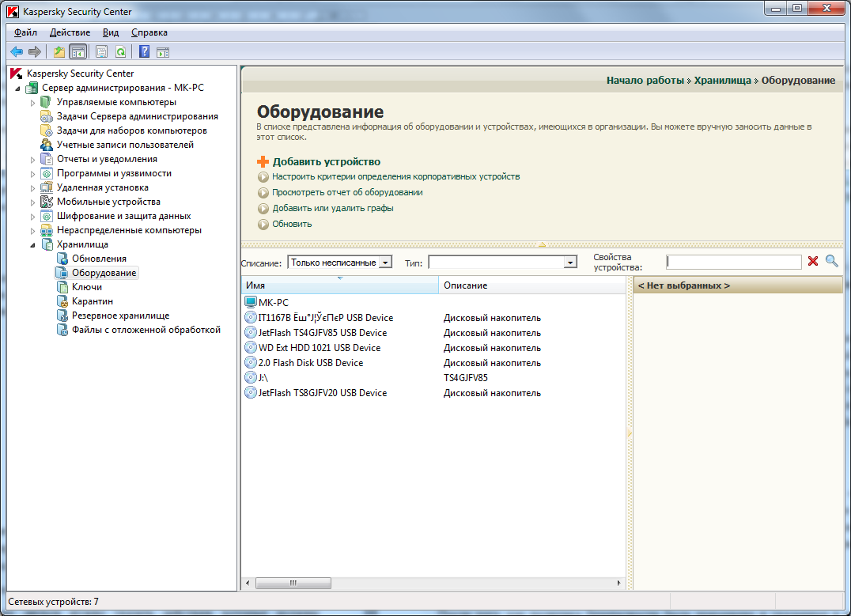Collapse the Хранилища tree node
This screenshot has width=851, height=616.
pos(33,245)
